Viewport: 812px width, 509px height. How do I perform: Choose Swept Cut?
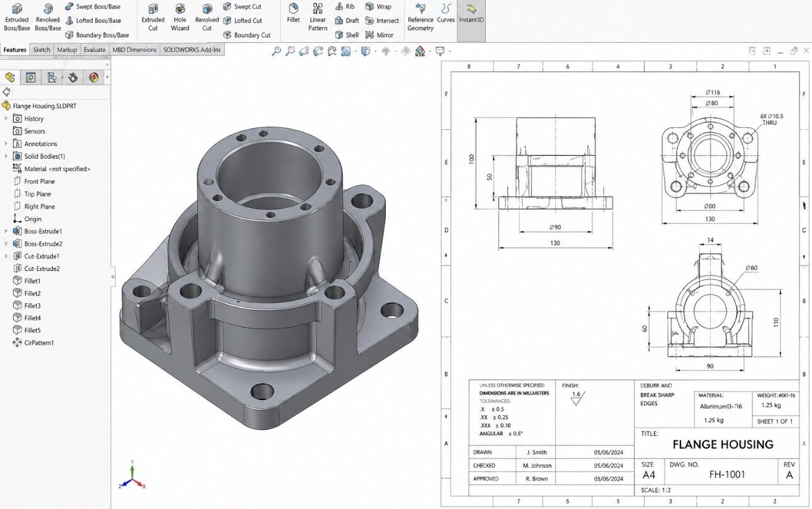pos(242,6)
